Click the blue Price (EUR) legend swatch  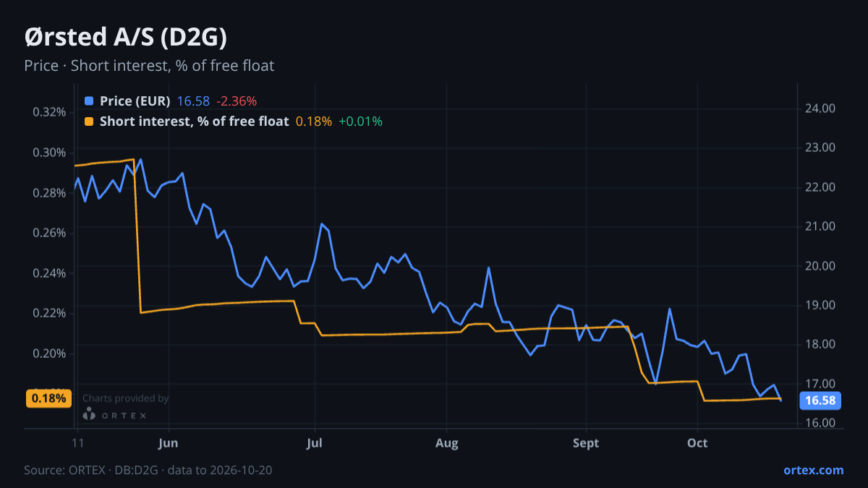(x=89, y=101)
